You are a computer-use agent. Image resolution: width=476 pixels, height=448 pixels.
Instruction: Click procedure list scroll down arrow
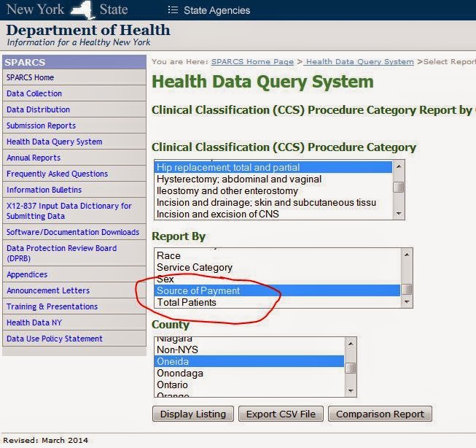(x=399, y=214)
